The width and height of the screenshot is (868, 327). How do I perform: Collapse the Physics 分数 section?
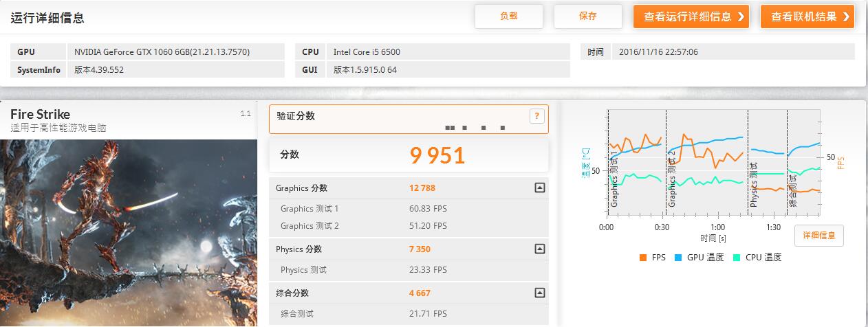[539, 249]
